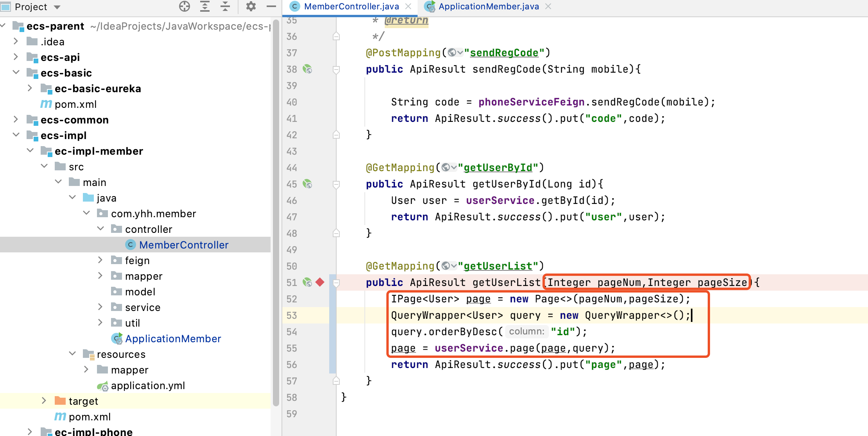Screen dimensions: 868x436
Task: Hide the Project tool window with minus icon
Action: tap(271, 6)
